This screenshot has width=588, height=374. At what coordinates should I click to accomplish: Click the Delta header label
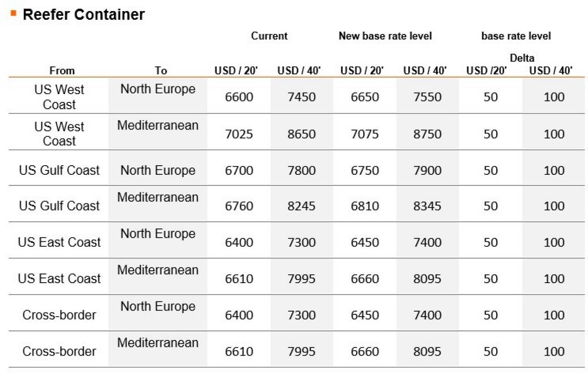[x=522, y=58]
